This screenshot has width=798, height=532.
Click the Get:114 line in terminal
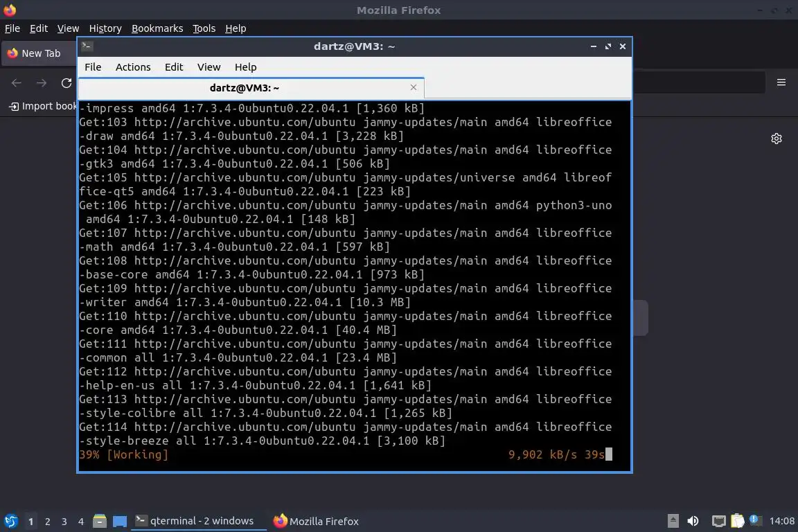point(345,427)
